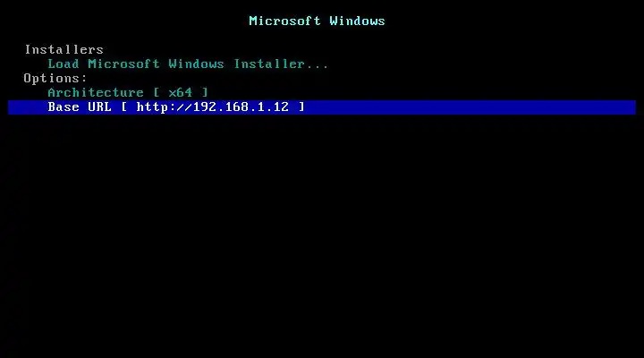The image size is (644, 358).
Task: Choose the Architecture option line
Action: 128,92
